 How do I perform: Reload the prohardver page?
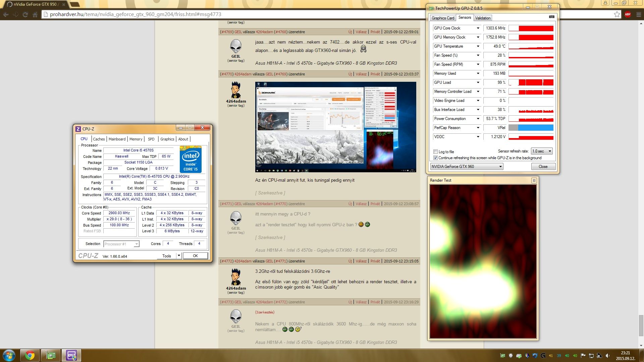(25, 14)
